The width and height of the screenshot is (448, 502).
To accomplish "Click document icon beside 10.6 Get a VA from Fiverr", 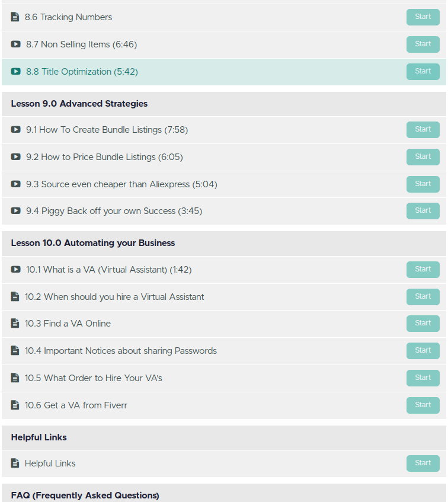I will [x=15, y=405].
